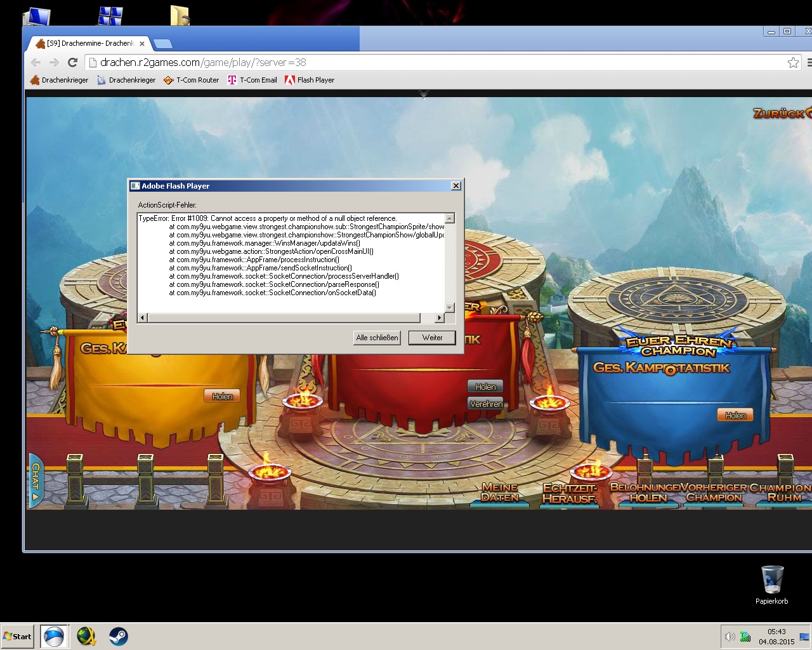Expand the CHAT side panel
The image size is (812, 650).
coord(36,481)
